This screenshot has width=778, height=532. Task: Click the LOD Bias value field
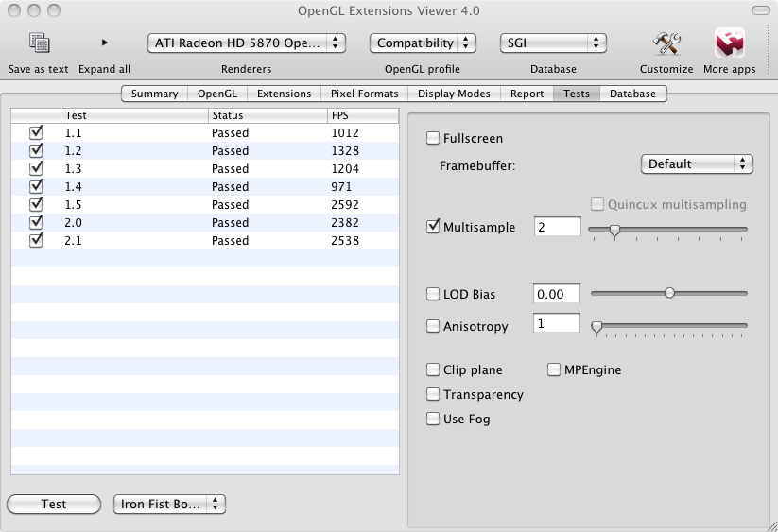click(556, 294)
